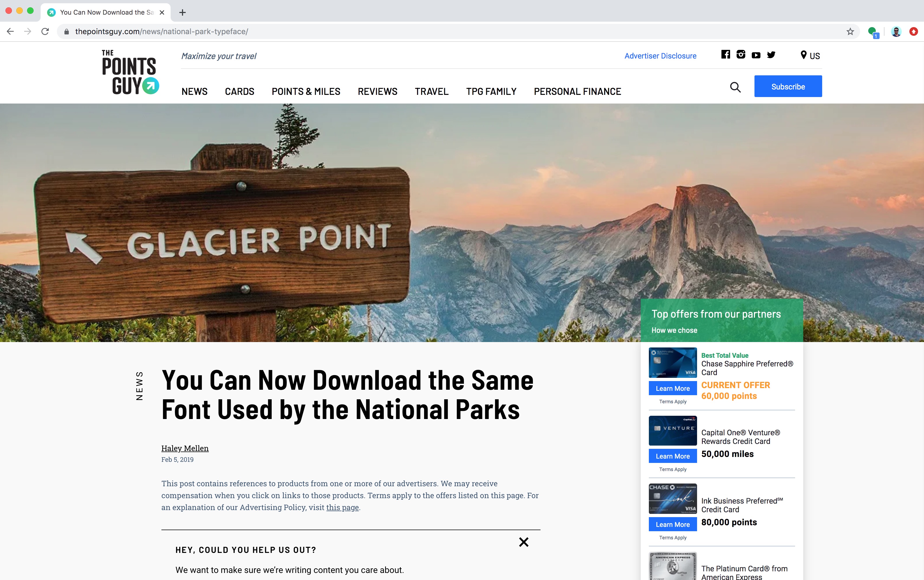Click Terms Apply under Capital One Venture

[x=673, y=469]
